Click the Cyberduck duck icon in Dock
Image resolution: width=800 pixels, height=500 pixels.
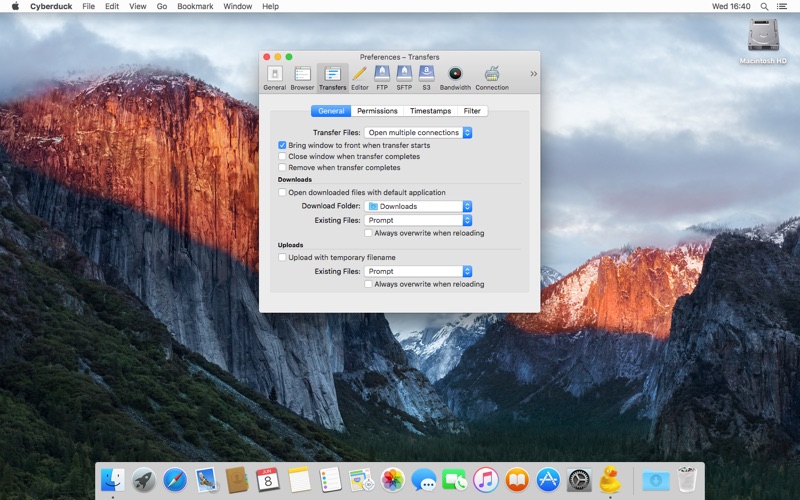coord(610,479)
